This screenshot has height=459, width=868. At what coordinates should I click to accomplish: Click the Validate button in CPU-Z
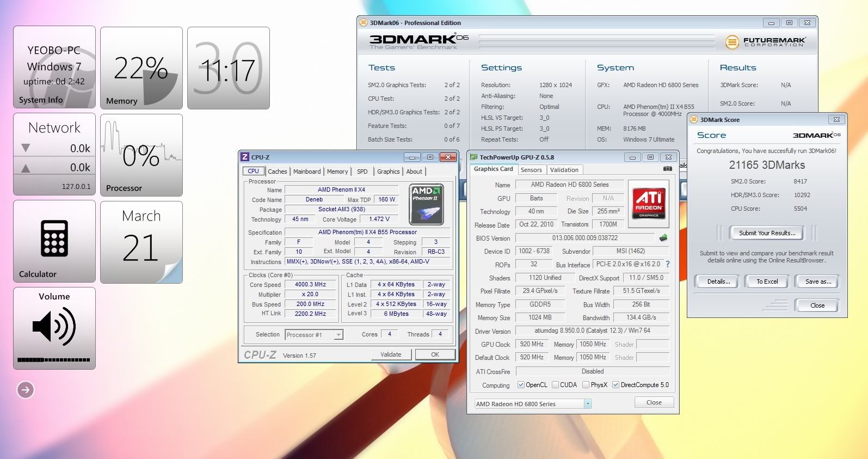pyautogui.click(x=391, y=354)
